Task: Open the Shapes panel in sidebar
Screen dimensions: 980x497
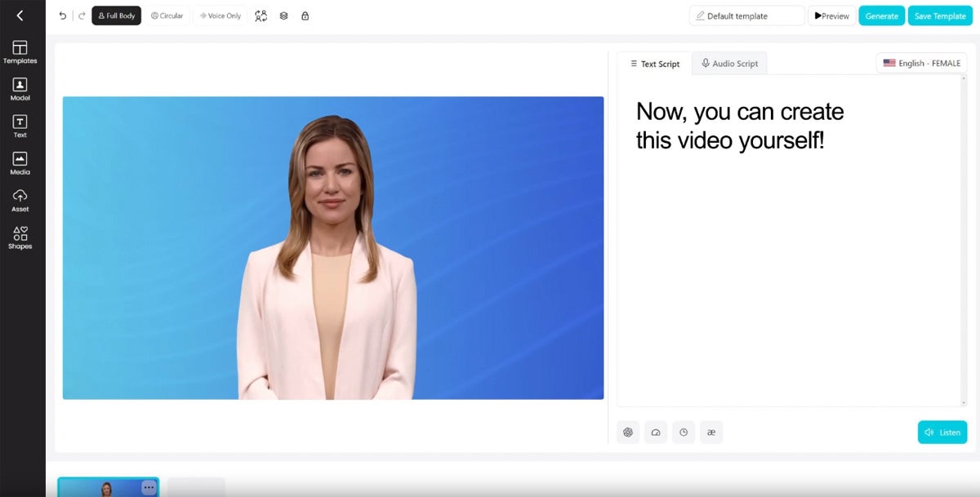Action: tap(20, 237)
